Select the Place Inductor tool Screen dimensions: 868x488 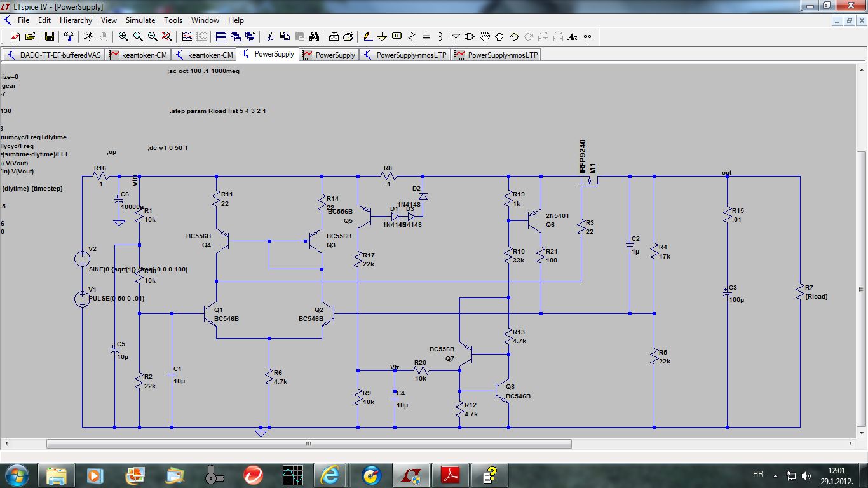[x=441, y=37]
